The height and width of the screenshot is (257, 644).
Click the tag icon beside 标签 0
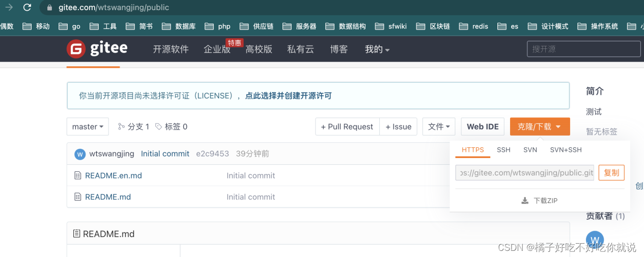pos(159,126)
